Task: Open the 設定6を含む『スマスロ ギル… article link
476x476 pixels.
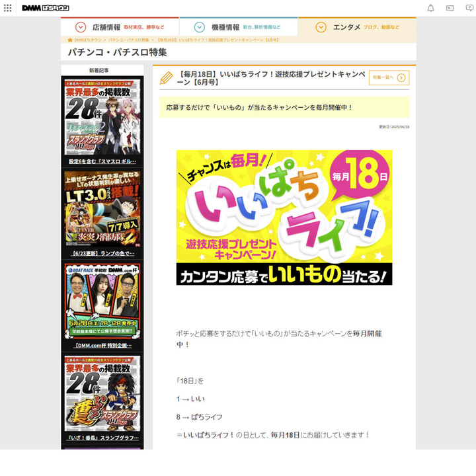Action: tap(102, 161)
